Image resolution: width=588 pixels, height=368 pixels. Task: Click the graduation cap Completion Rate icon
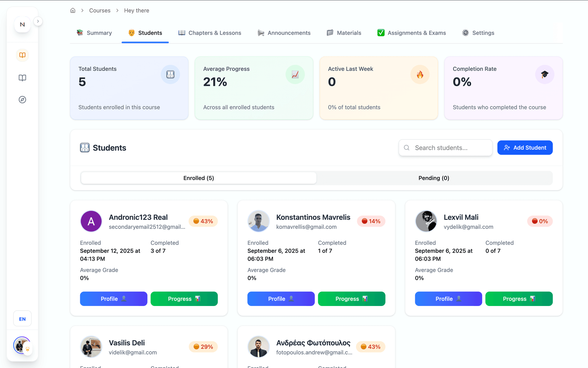tap(544, 75)
